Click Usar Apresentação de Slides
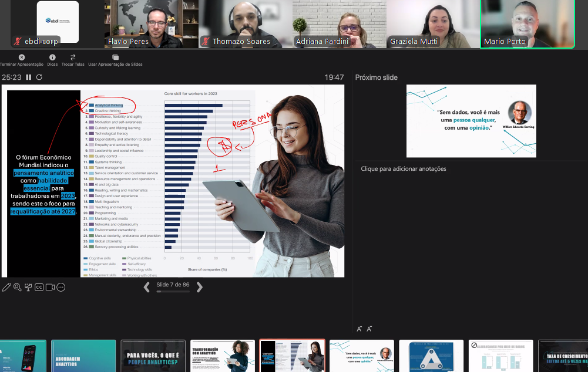This screenshot has width=588, height=372. [115, 58]
